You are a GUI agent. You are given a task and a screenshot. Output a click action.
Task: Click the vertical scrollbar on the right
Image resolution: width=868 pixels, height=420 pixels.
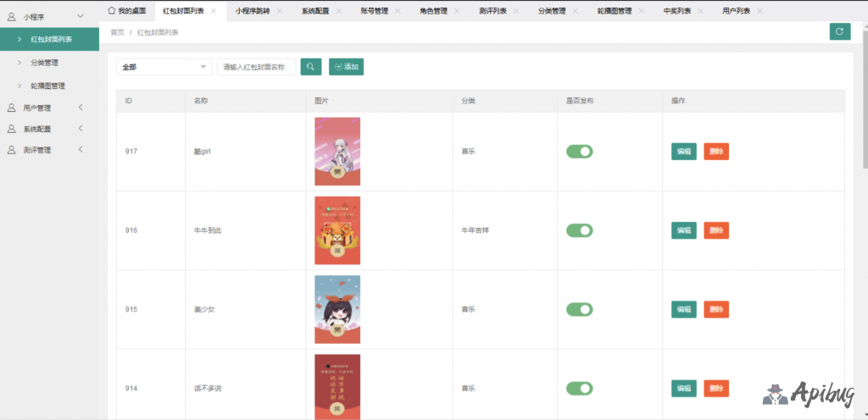pyautogui.click(x=864, y=85)
